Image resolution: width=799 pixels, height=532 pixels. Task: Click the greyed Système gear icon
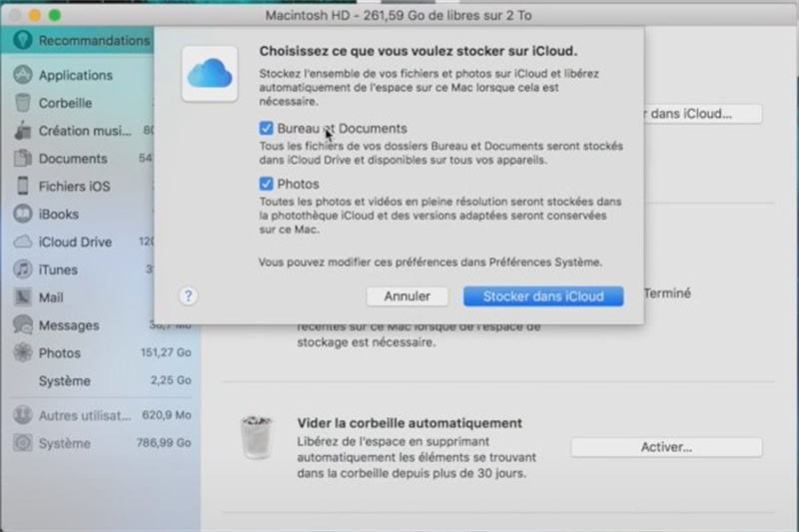point(22,443)
